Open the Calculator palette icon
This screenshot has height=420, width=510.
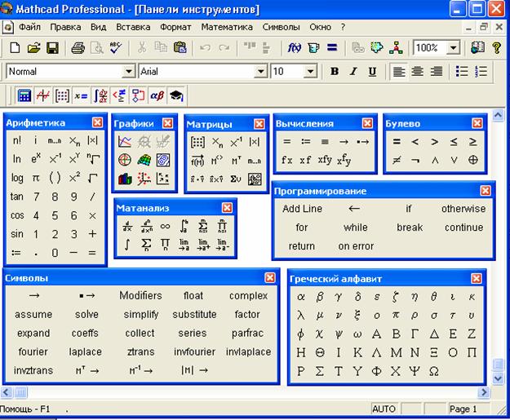(24, 95)
